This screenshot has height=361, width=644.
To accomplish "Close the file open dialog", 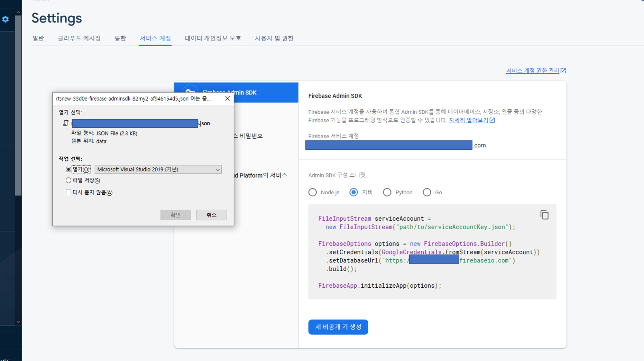I will [227, 99].
